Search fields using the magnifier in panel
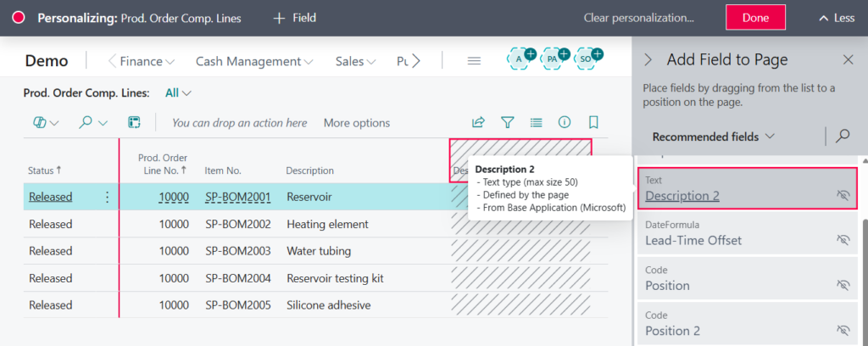The height and width of the screenshot is (346, 868). pos(843,136)
